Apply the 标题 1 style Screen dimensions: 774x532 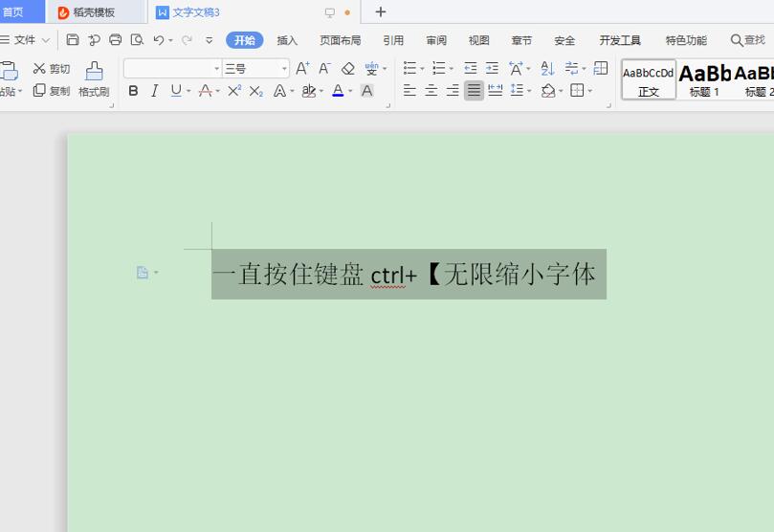coord(704,79)
